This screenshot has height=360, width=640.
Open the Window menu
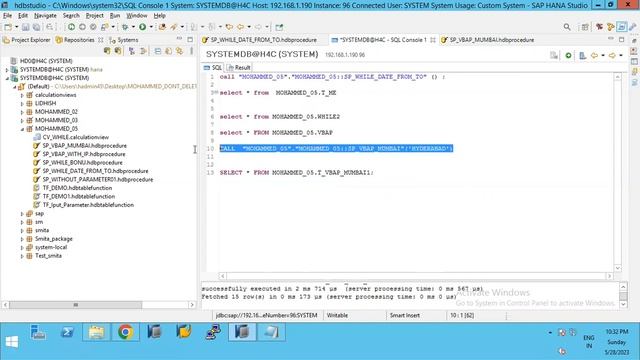(136, 16)
